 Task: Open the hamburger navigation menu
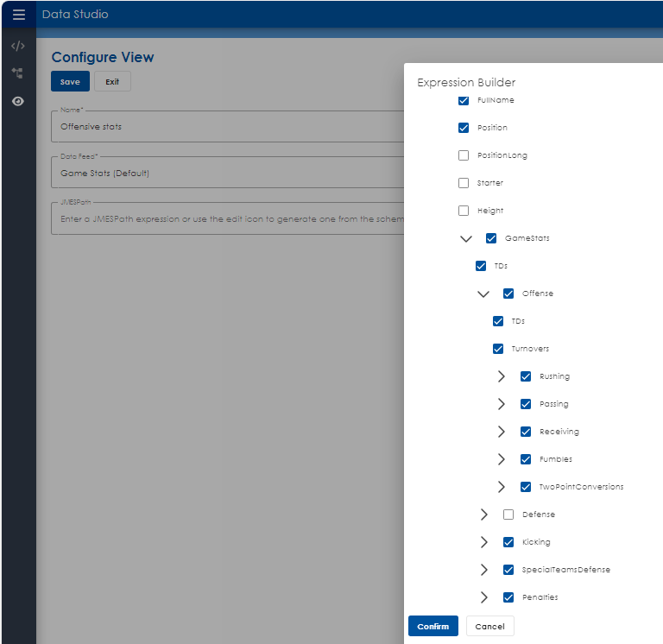[18, 15]
